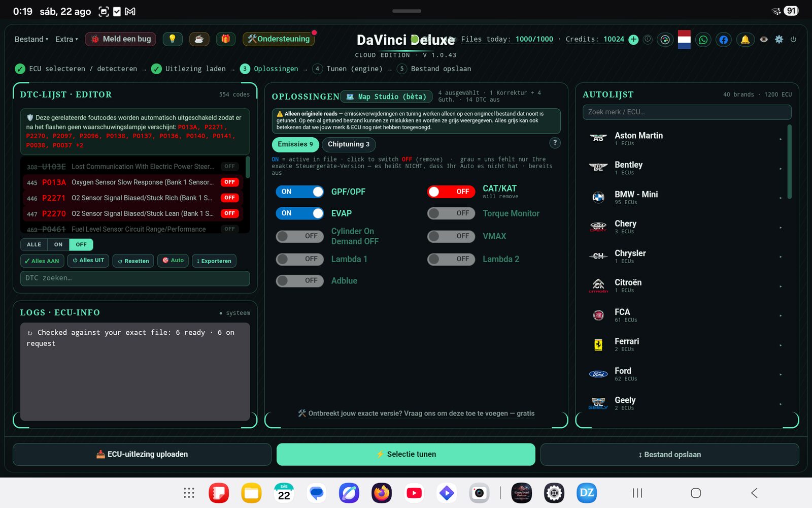Click Selectie tunen button
The width and height of the screenshot is (812, 508).
pyautogui.click(x=406, y=454)
